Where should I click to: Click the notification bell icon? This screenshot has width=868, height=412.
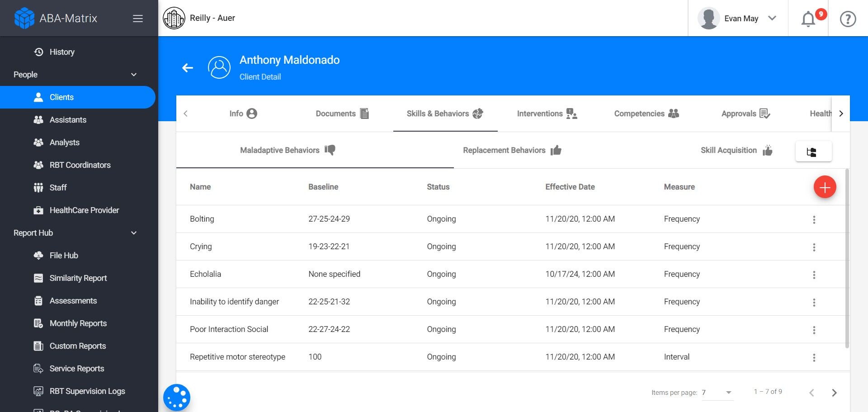(x=808, y=19)
